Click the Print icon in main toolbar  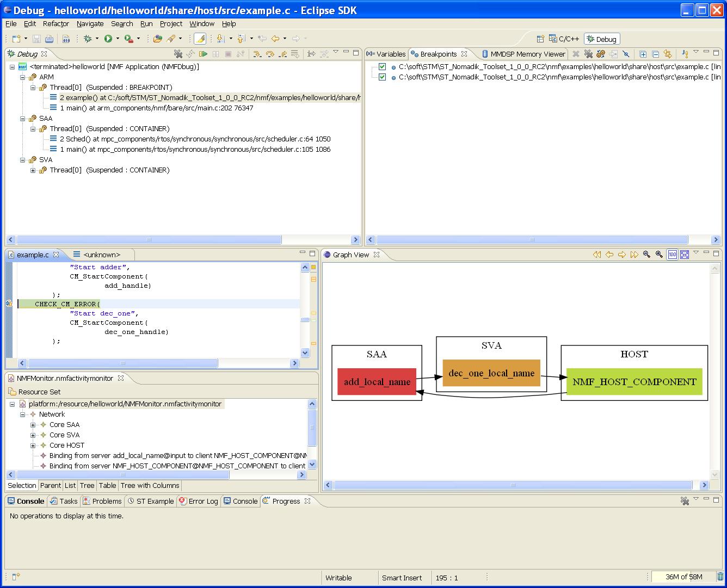click(x=49, y=39)
